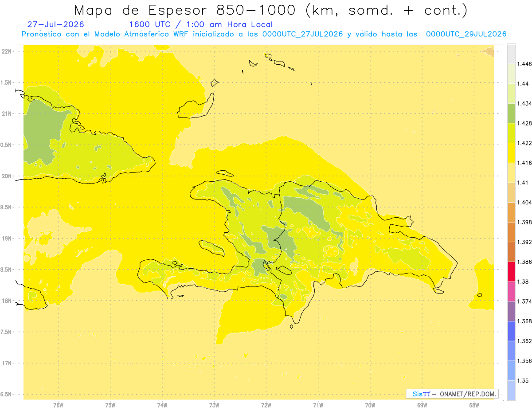This screenshot has width=532, height=411.
Task: Click the latitude label '0.5N'
Action: (6, 145)
